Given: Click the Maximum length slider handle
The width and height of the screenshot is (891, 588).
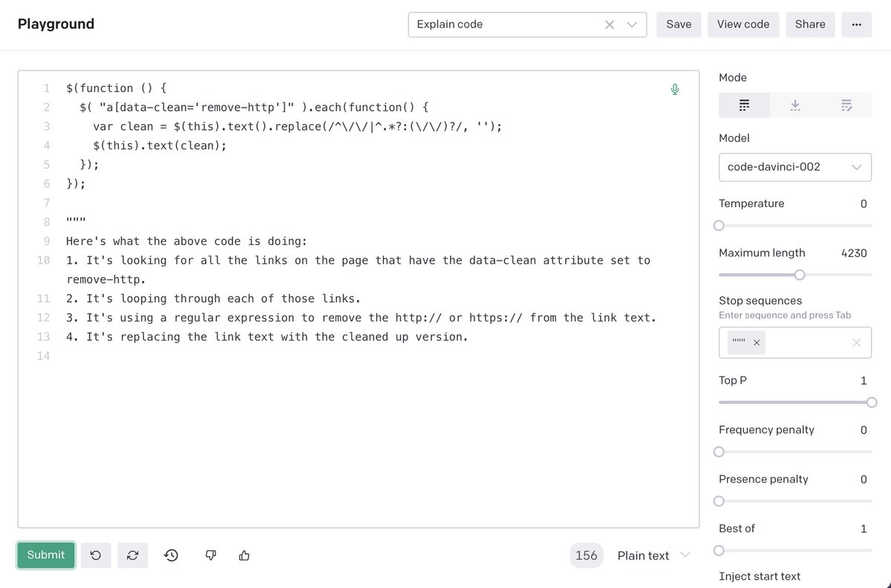Looking at the screenshot, I should tap(800, 275).
